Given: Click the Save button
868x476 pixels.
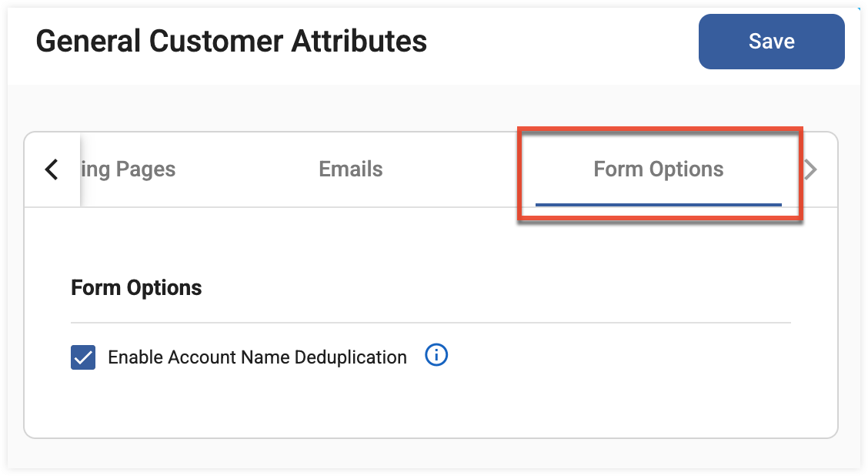Looking at the screenshot, I should click(771, 42).
